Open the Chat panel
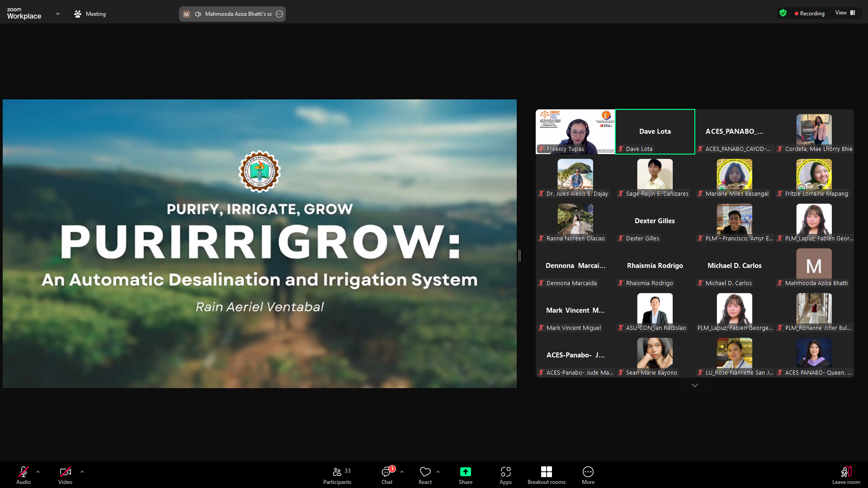This screenshot has height=488, width=868. (387, 475)
